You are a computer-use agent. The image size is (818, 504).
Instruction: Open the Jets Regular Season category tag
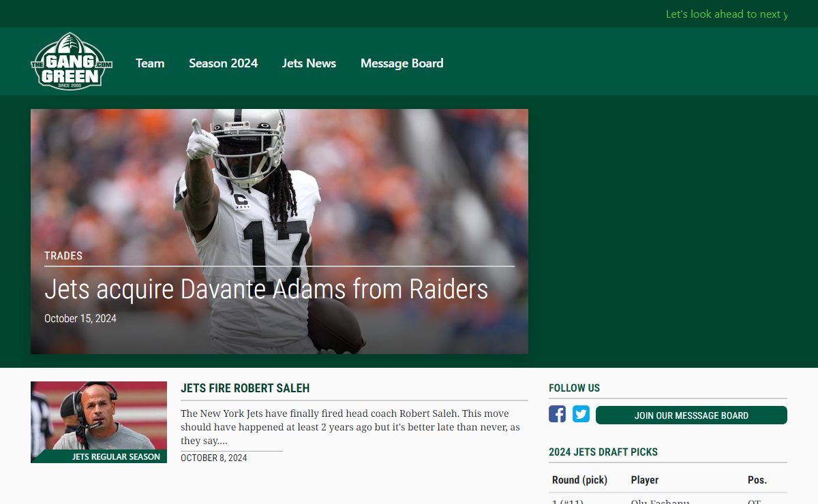(x=116, y=457)
